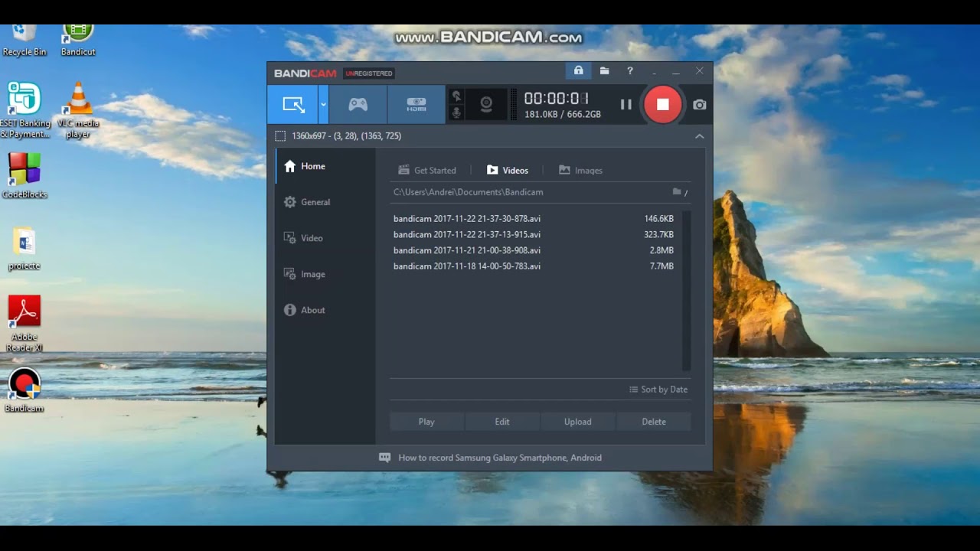Click the 1360x697 capture area text

tap(346, 136)
